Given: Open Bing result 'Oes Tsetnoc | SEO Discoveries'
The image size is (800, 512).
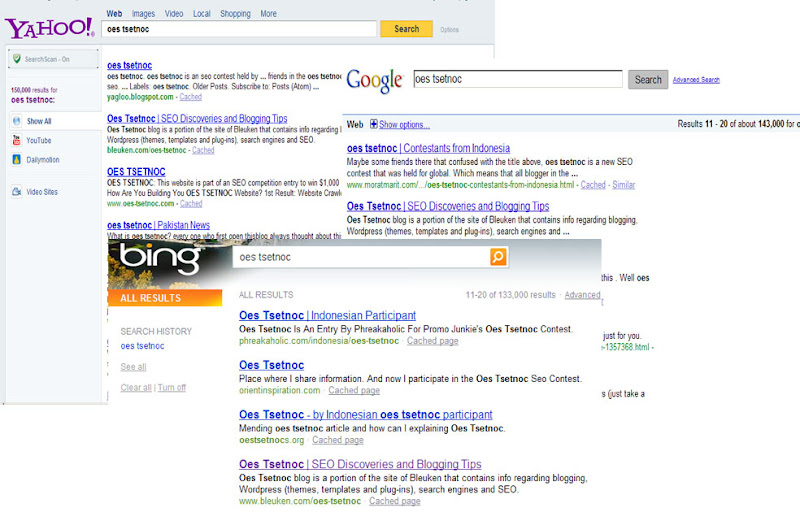Looking at the screenshot, I should click(x=360, y=464).
